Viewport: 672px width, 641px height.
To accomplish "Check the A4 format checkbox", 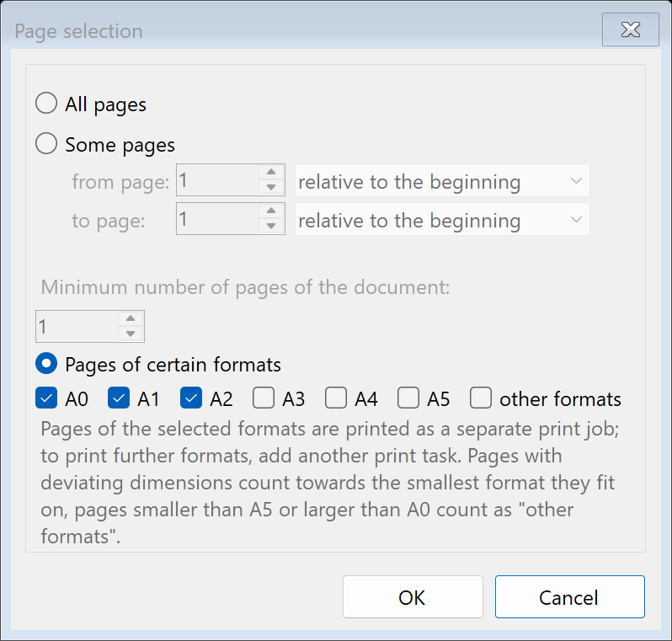I will click(336, 398).
